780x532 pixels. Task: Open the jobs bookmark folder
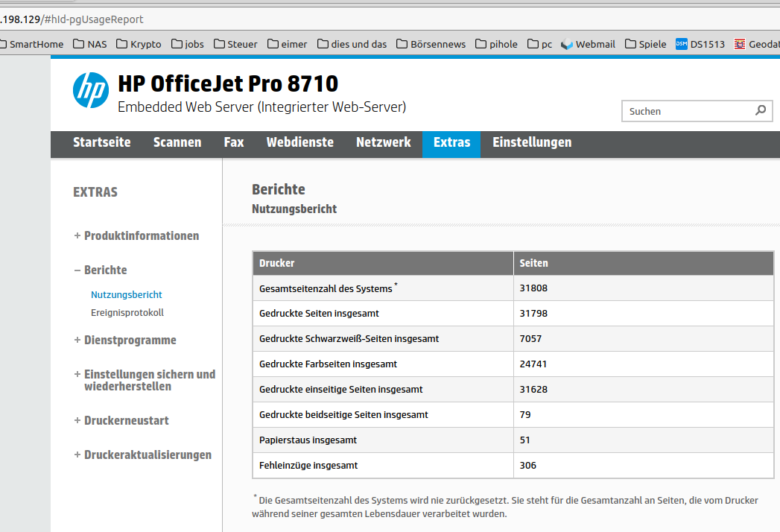pyautogui.click(x=188, y=44)
